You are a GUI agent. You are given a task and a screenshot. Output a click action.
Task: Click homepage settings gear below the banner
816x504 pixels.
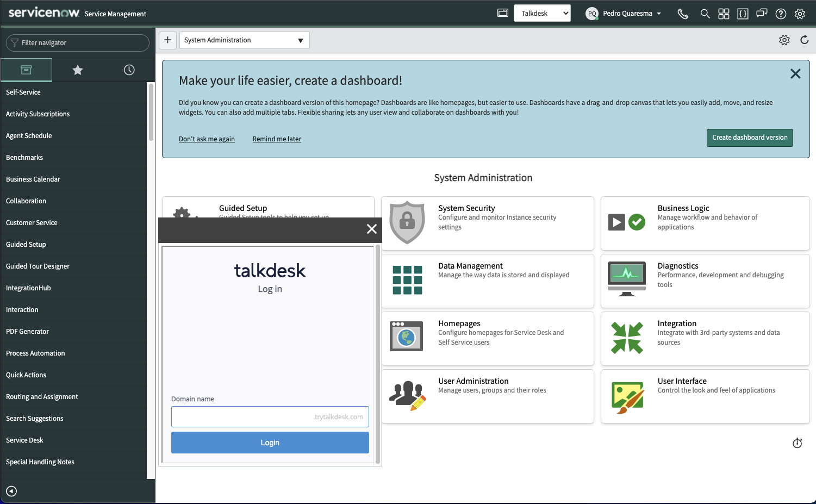point(784,40)
